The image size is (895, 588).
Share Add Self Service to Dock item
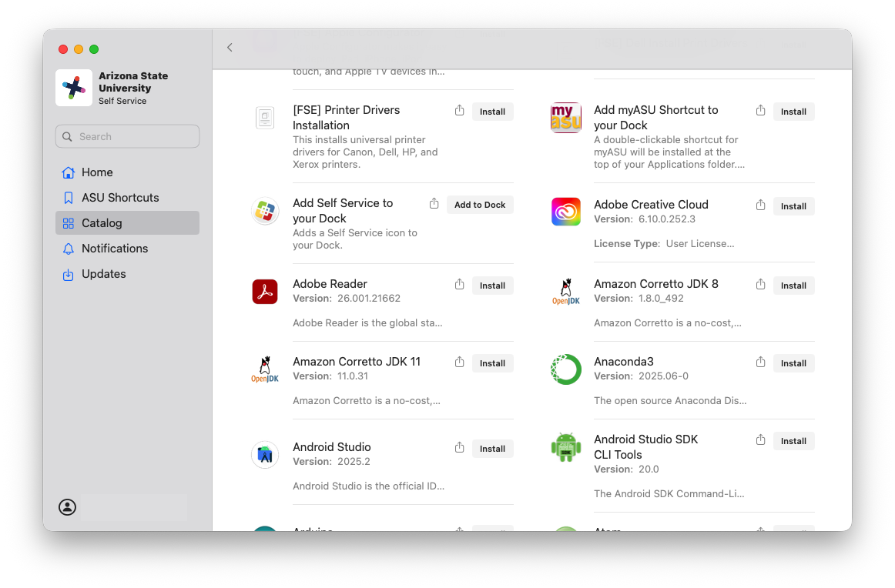click(434, 204)
